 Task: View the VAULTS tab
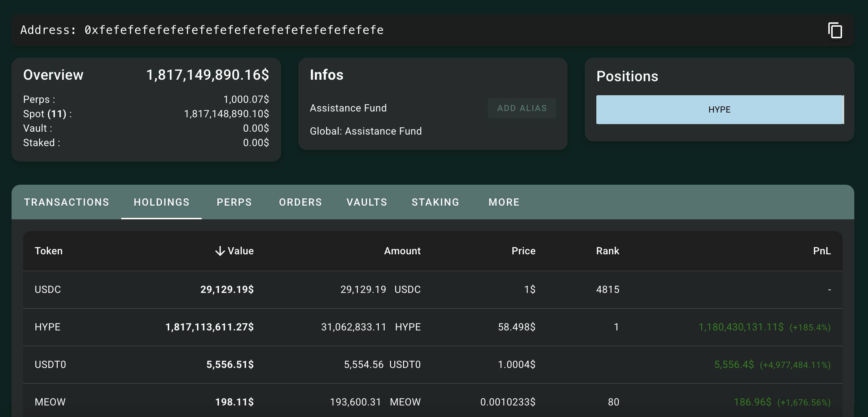pyautogui.click(x=367, y=202)
